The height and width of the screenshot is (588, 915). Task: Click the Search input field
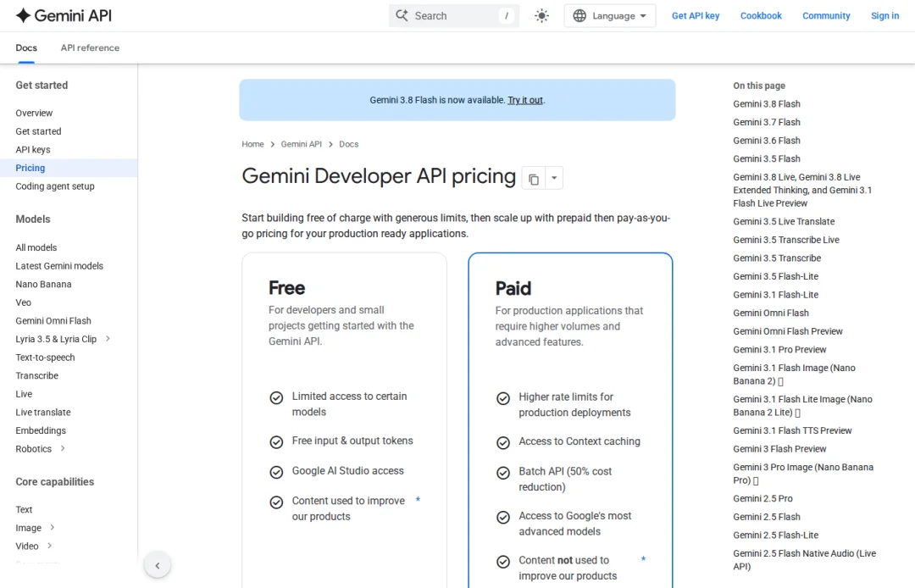[454, 16]
